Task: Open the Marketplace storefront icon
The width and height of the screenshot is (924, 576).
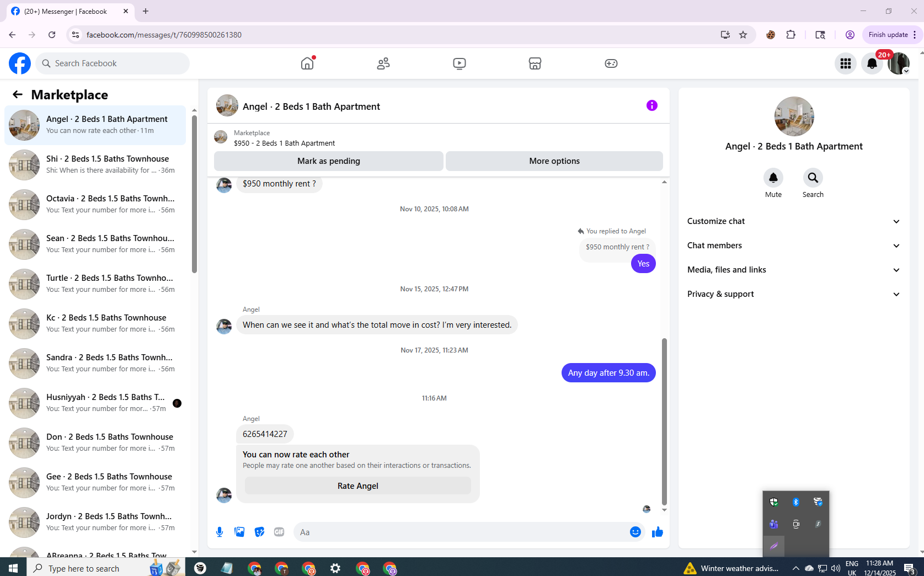Action: point(535,63)
